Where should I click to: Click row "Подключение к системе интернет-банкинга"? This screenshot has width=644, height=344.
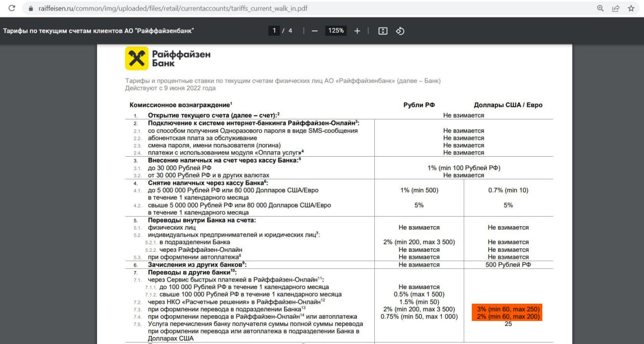click(254, 123)
